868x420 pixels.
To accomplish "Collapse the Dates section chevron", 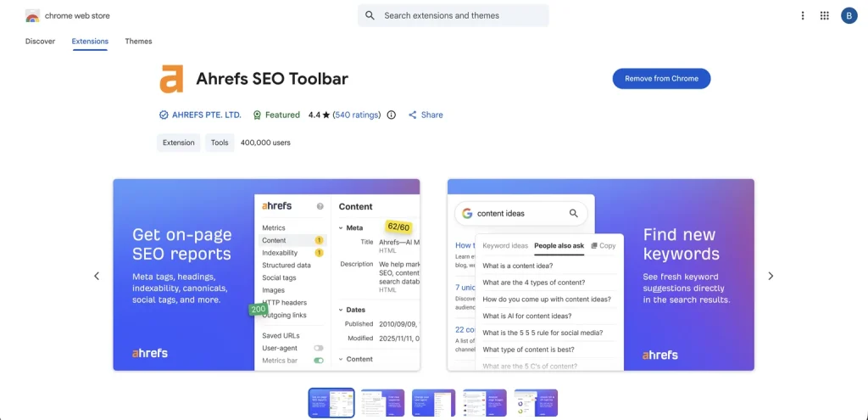I will (341, 310).
